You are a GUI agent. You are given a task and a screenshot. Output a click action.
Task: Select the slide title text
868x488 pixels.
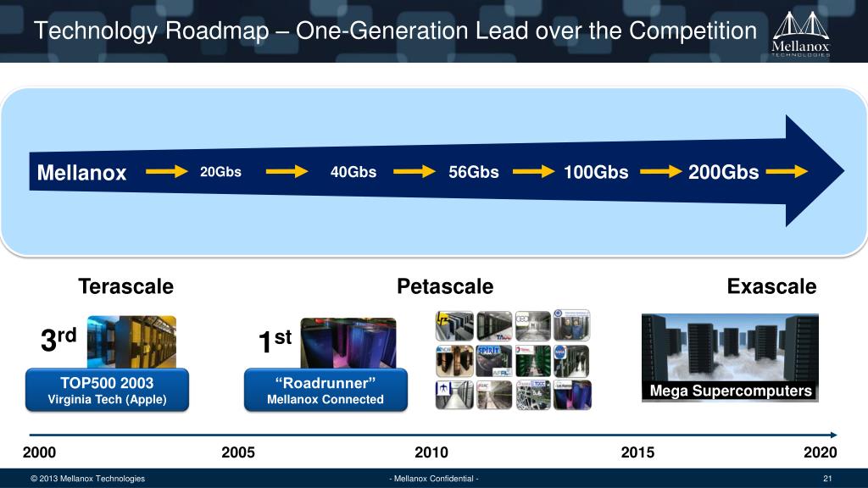395,31
